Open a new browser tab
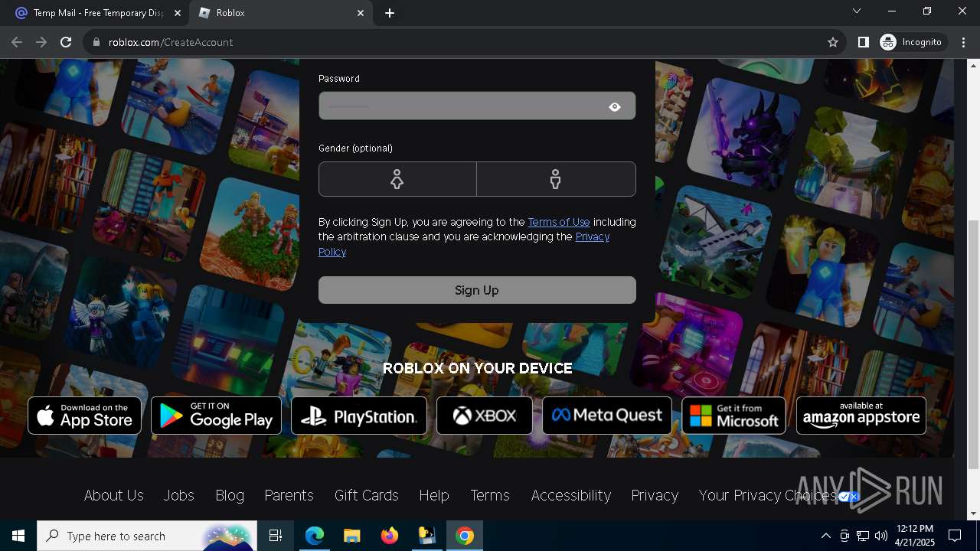980x551 pixels. tap(390, 13)
